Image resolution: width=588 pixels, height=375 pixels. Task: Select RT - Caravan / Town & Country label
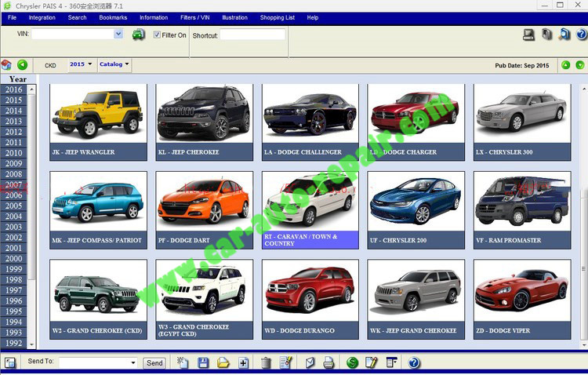click(x=310, y=240)
